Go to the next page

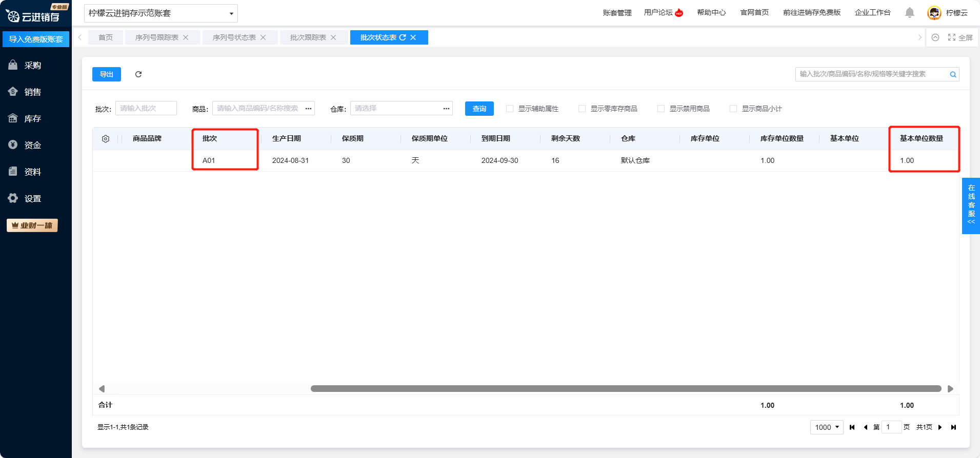pos(940,427)
